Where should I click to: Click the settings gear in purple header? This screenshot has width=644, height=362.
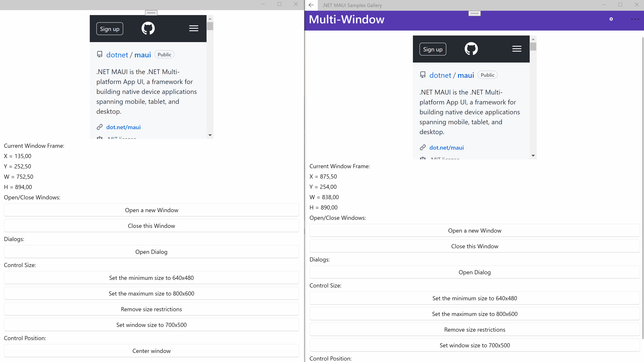click(x=611, y=19)
